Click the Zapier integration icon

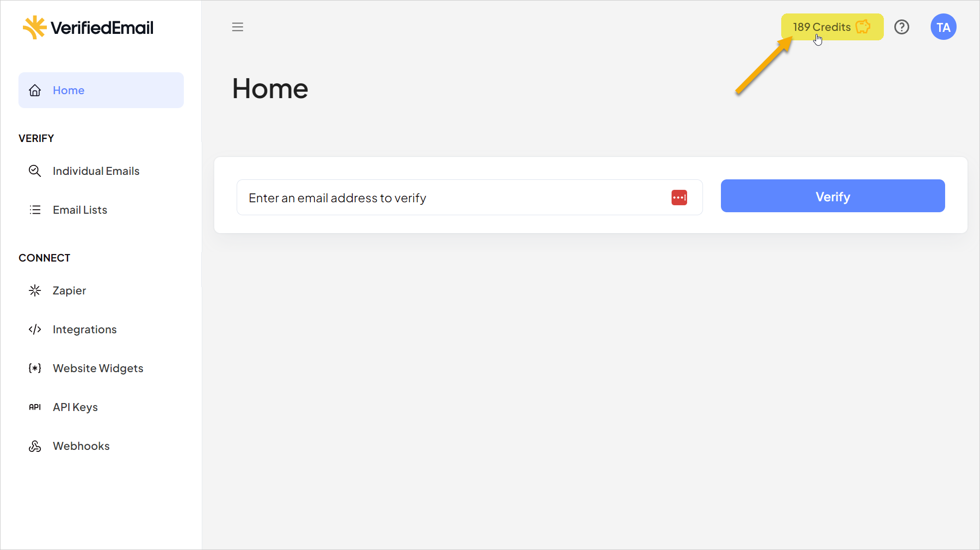coord(34,290)
